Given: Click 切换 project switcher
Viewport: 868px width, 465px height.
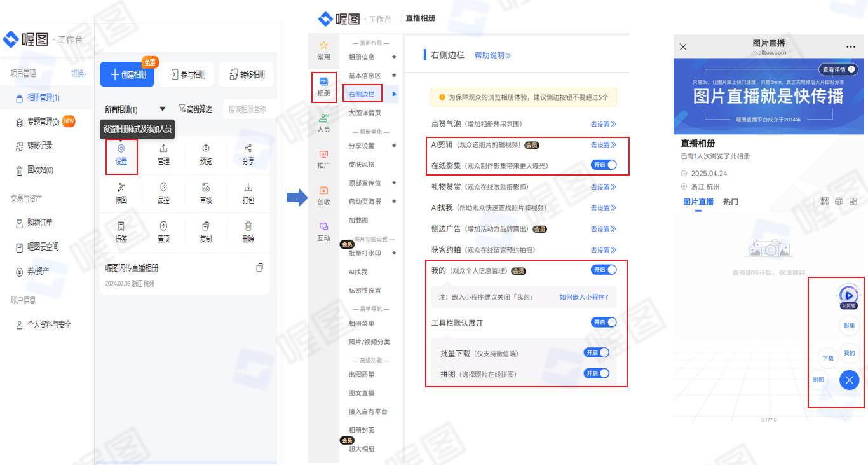Looking at the screenshot, I should pyautogui.click(x=79, y=74).
